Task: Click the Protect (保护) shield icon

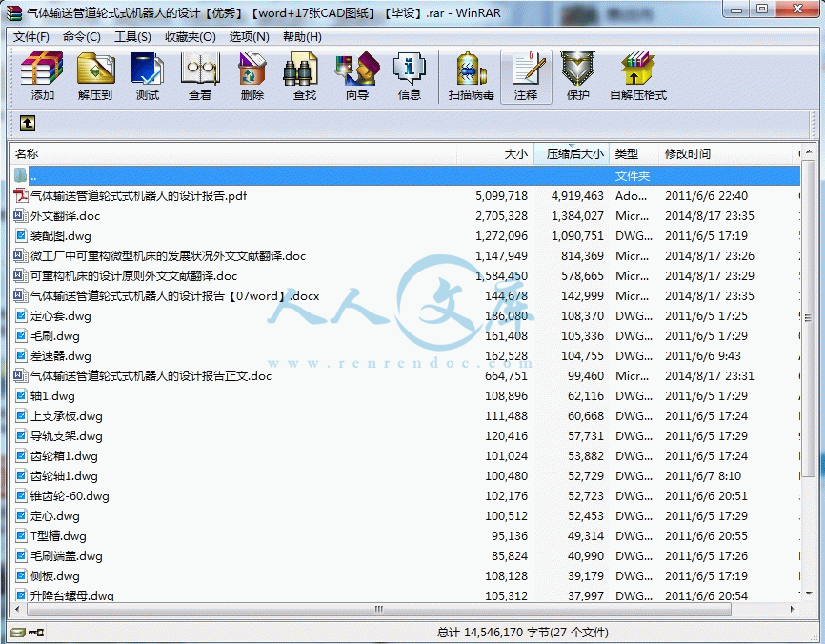Action: [577, 77]
